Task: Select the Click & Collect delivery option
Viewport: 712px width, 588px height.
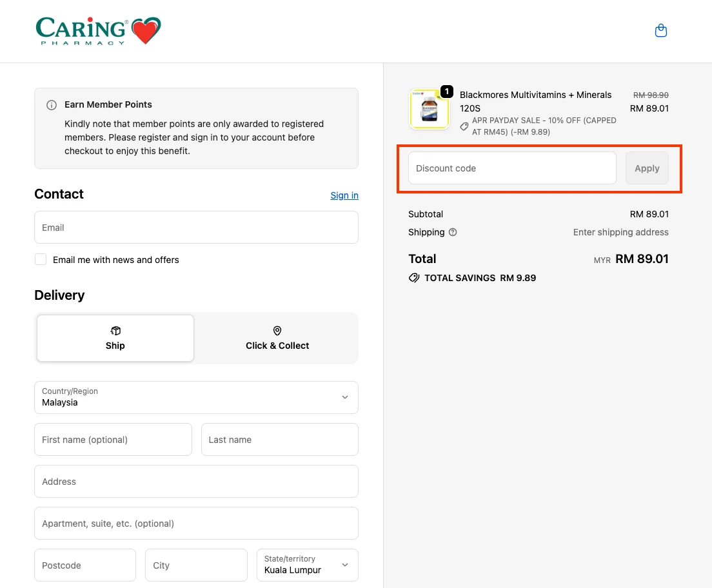Action: pyautogui.click(x=277, y=338)
